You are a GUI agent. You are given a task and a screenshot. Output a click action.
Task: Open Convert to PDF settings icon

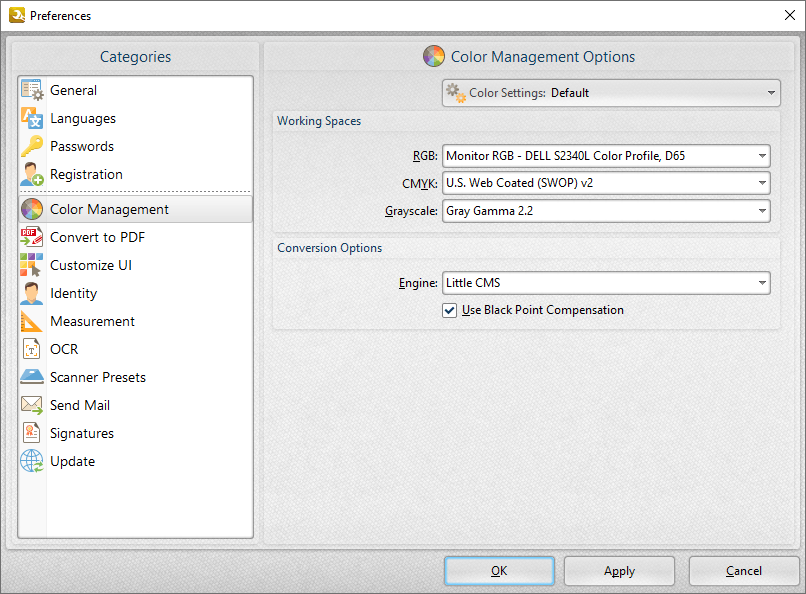pyautogui.click(x=32, y=237)
